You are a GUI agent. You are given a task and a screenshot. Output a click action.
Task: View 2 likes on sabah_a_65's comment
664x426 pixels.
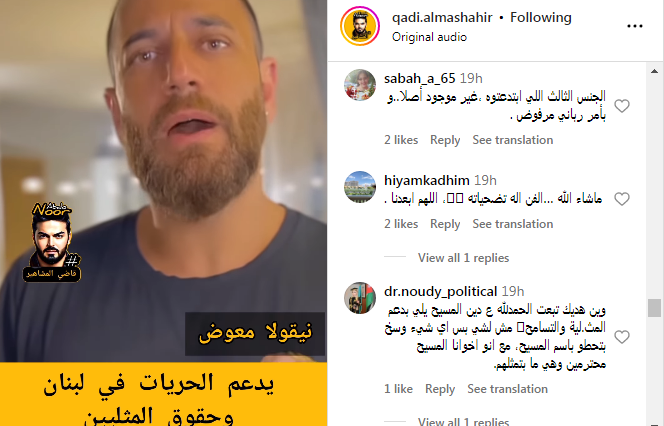coord(401,140)
